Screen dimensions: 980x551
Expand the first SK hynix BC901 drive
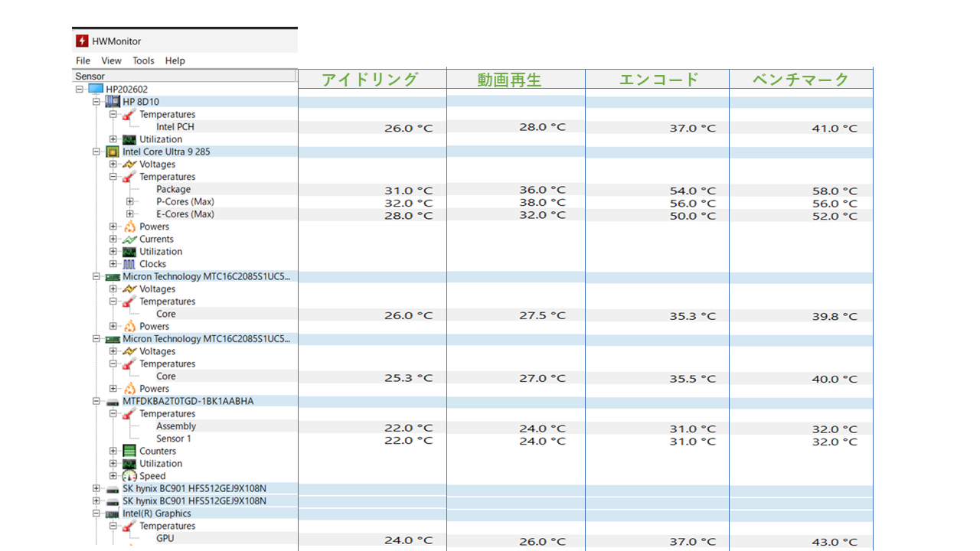click(96, 488)
